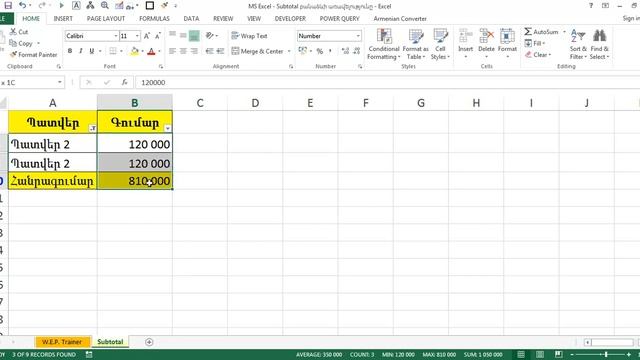Image resolution: width=640 pixels, height=360 pixels.
Task: Open the Calibri font name dropdown
Action: tap(116, 36)
